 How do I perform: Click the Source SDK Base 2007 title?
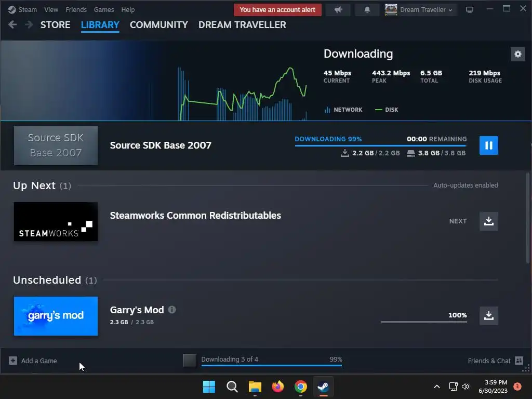161,145
